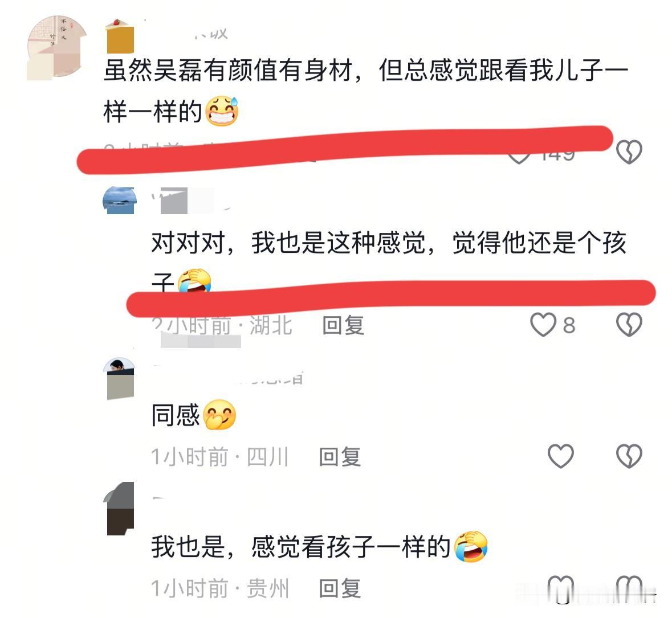Viewport: 672px width, 618px height.
Task: Select comment text 虽然吴磊有颜值有身材
Action: pos(229,70)
